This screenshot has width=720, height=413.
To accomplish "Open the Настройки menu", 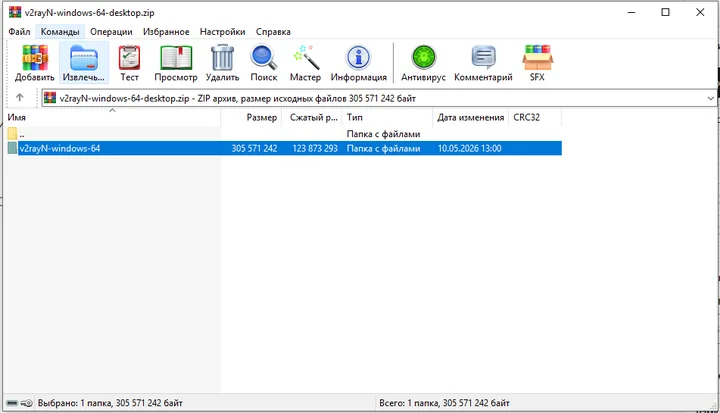I will tap(222, 32).
